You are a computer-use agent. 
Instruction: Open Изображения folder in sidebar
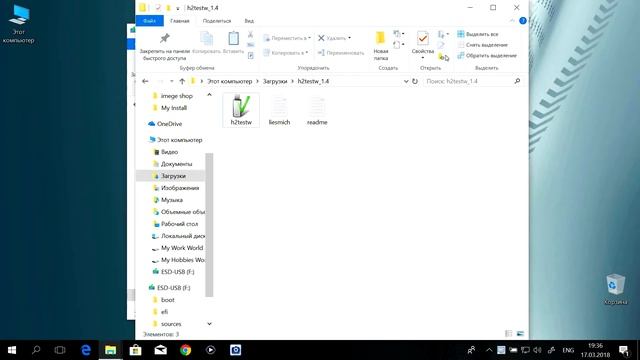click(179, 188)
